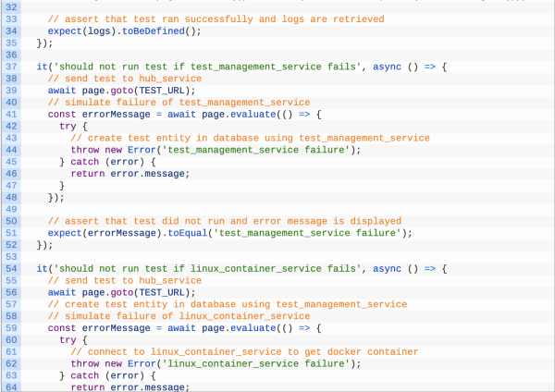Click the 'connect to linux_container_service' comment
The width and height of the screenshot is (555, 392).
tap(244, 351)
